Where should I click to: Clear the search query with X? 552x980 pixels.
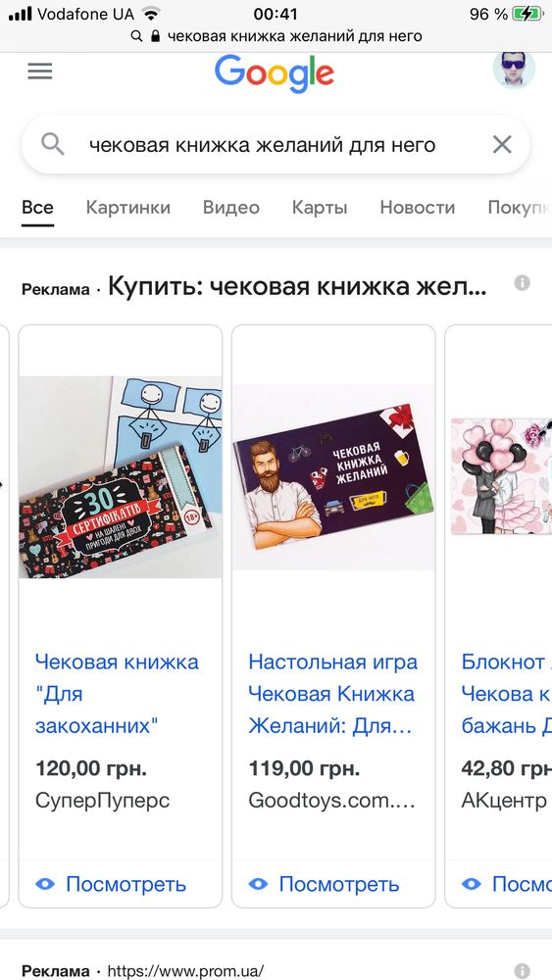click(502, 145)
